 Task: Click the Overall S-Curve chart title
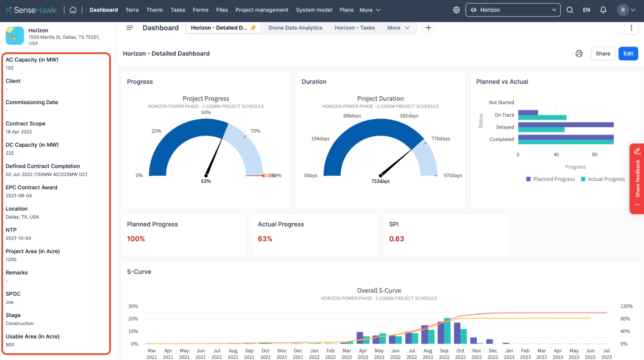click(379, 291)
